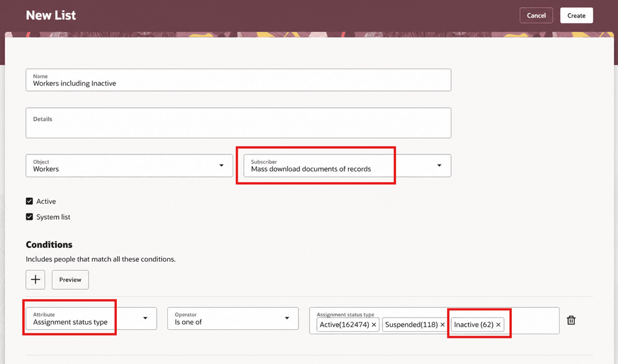
Task: Create the new list
Action: [576, 15]
